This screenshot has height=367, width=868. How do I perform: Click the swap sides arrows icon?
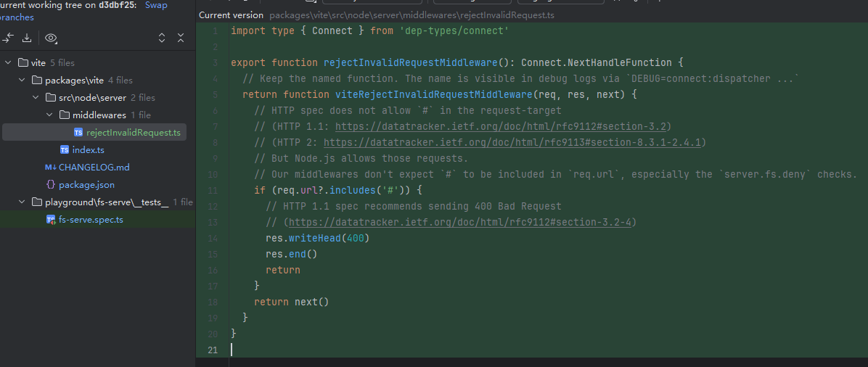point(9,38)
